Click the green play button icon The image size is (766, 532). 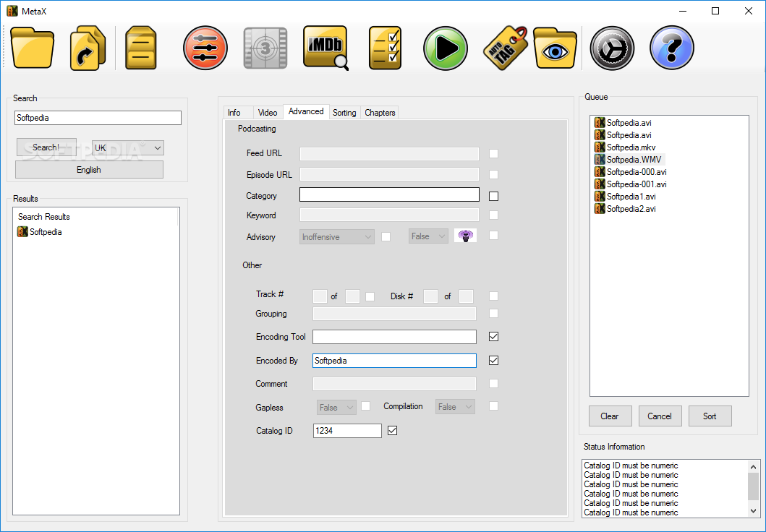tap(445, 48)
